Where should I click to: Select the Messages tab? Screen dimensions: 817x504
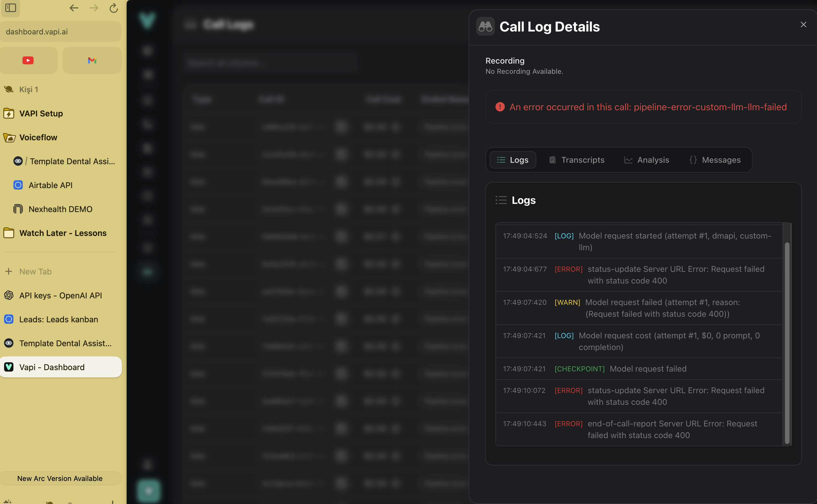pos(715,160)
